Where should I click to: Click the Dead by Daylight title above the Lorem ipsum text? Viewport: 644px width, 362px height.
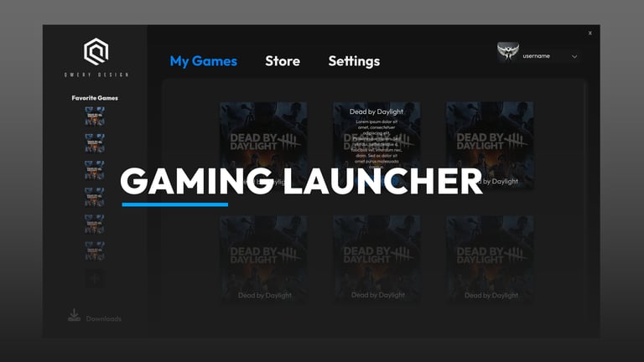(x=377, y=111)
